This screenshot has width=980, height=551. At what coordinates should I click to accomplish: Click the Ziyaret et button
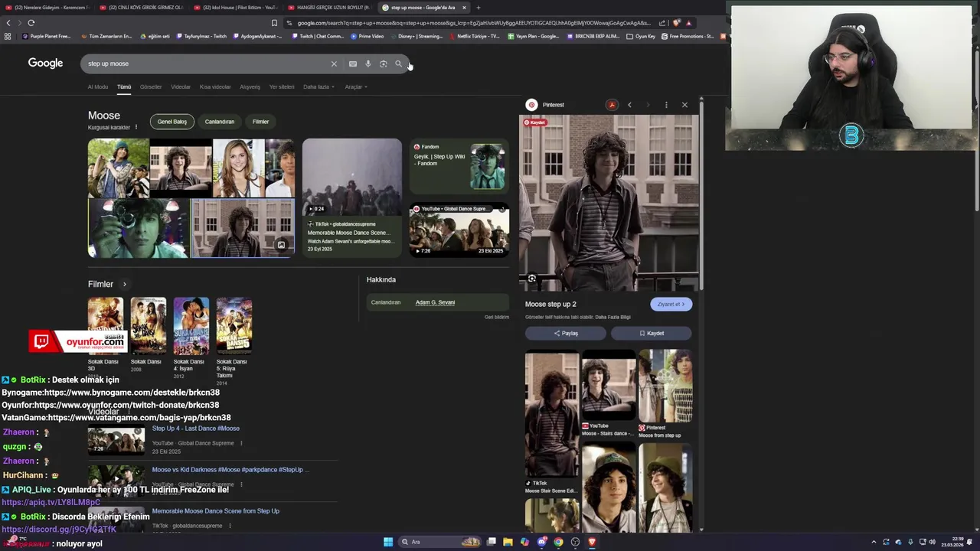671,304
